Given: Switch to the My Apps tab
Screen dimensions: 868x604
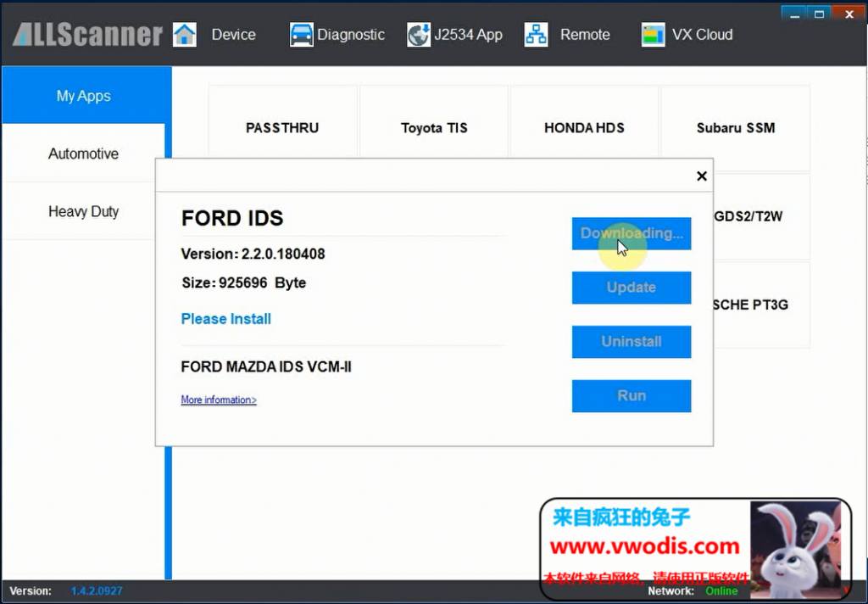Looking at the screenshot, I should (x=83, y=96).
